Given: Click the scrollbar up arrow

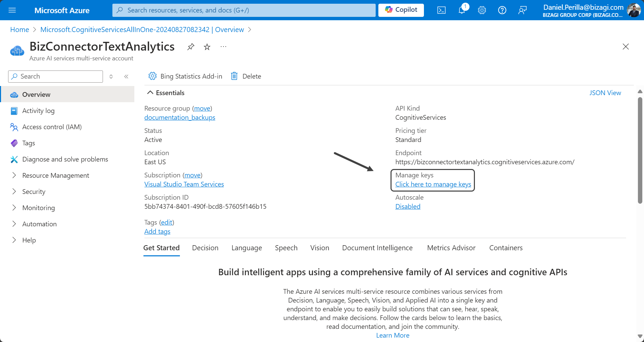Looking at the screenshot, I should pyautogui.click(x=640, y=91).
